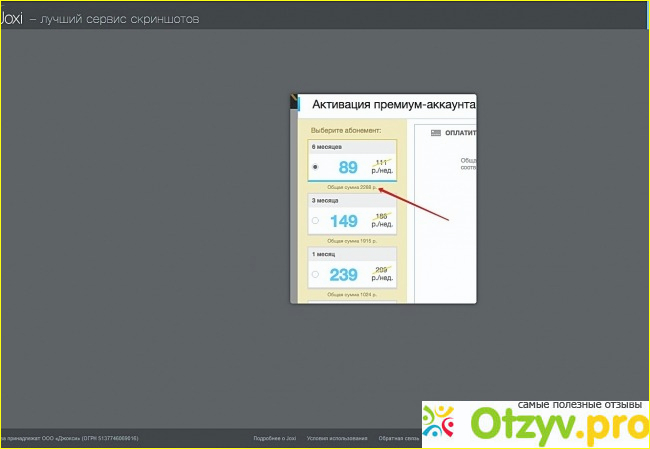
Task: Click the Активация премиум-аккаунта dialog title
Action: click(393, 104)
